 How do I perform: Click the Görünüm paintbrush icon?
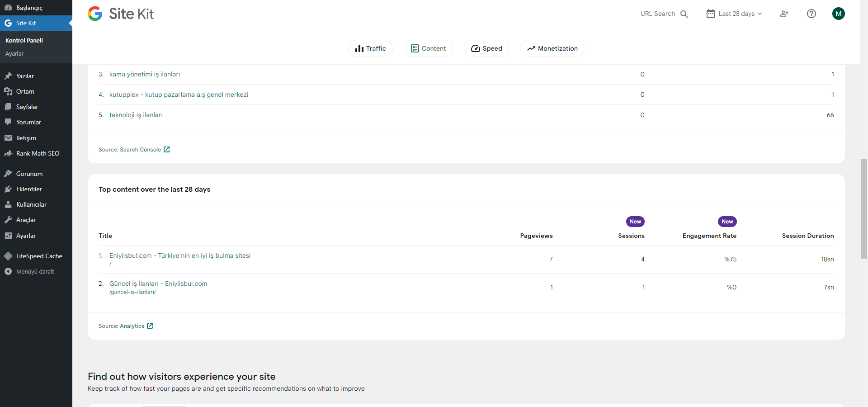point(8,174)
